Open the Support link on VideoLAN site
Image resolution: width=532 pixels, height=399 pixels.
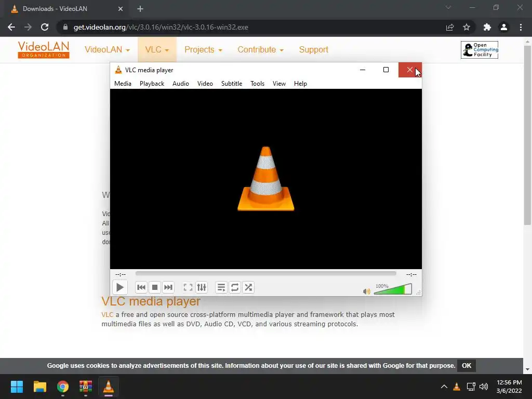click(x=313, y=49)
